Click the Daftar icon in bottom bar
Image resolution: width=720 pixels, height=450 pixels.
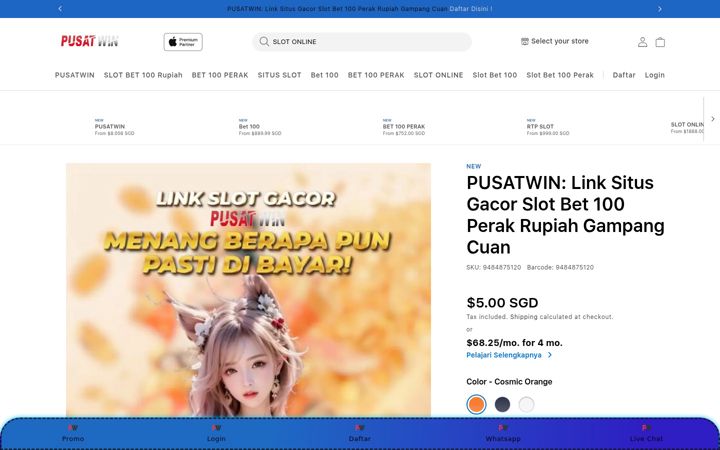360,428
